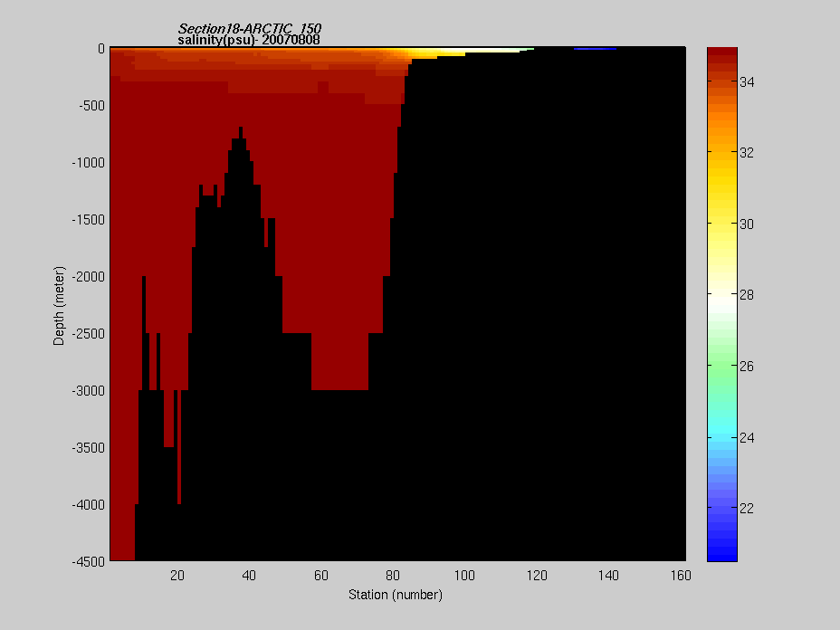Click the station tick label '120'
Viewport: 840px width, 630px height.
point(537,576)
